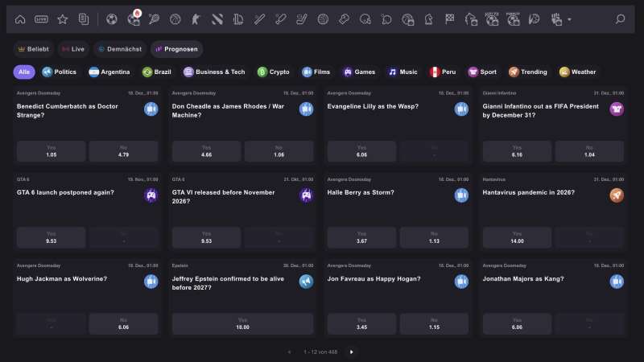Select the volleyball icon
Screen dimensions: 644x362
tap(323, 19)
